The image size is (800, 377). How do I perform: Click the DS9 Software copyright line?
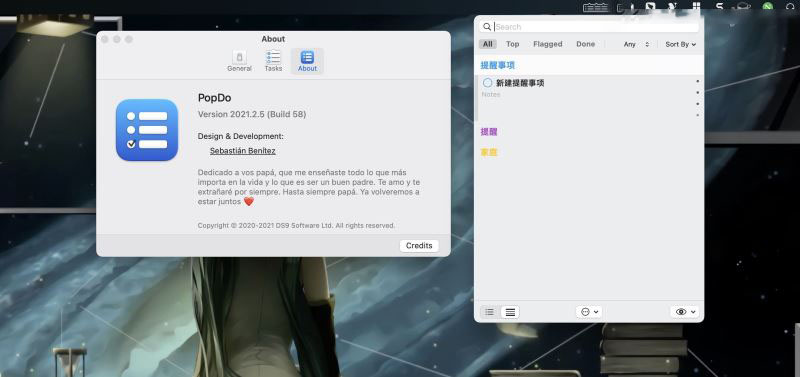click(296, 225)
